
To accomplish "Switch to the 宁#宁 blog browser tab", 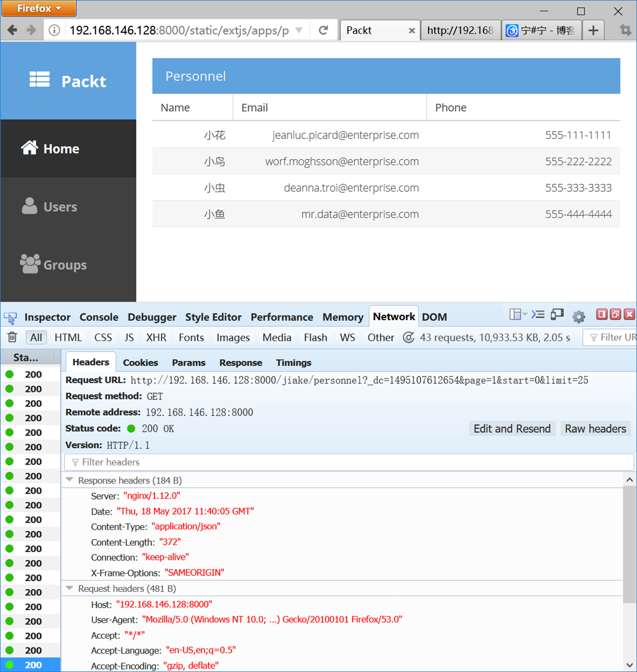I will point(542,30).
